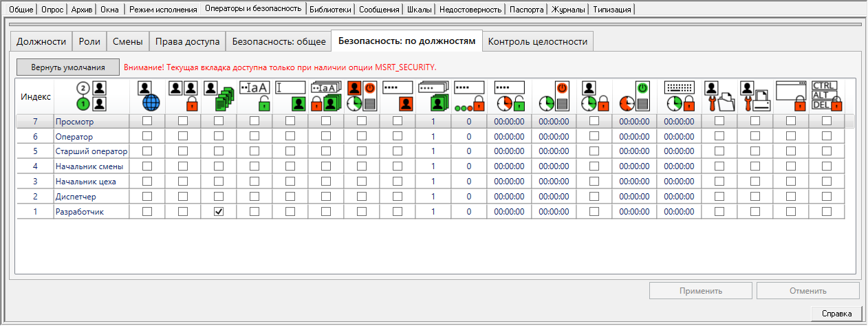Open the Права доступа subtab
Screen dimensions: 868x326
[x=187, y=41]
